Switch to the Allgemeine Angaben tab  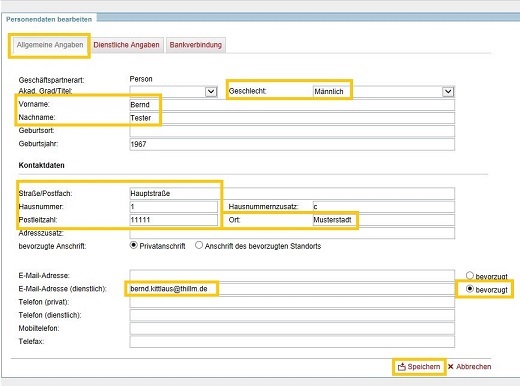(50, 45)
